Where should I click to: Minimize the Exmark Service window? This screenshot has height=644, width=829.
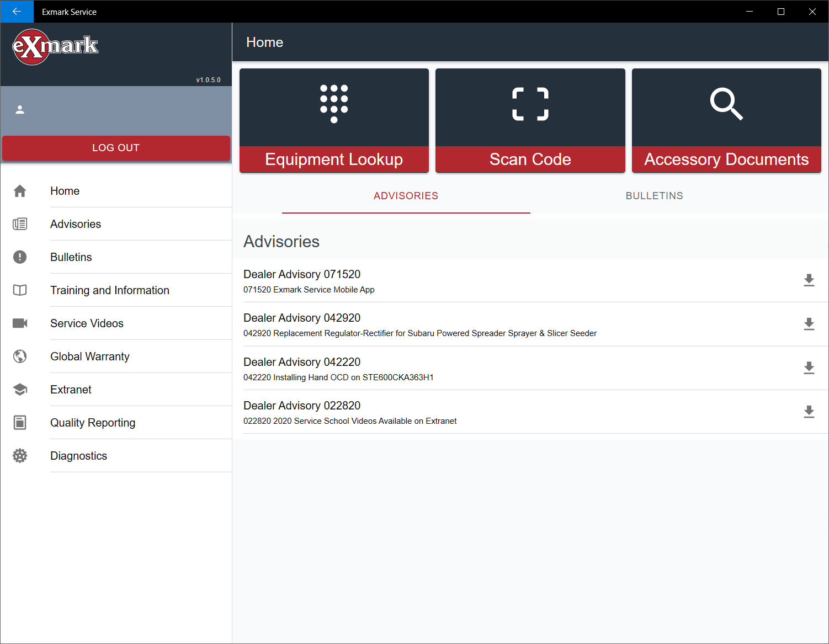(x=750, y=12)
